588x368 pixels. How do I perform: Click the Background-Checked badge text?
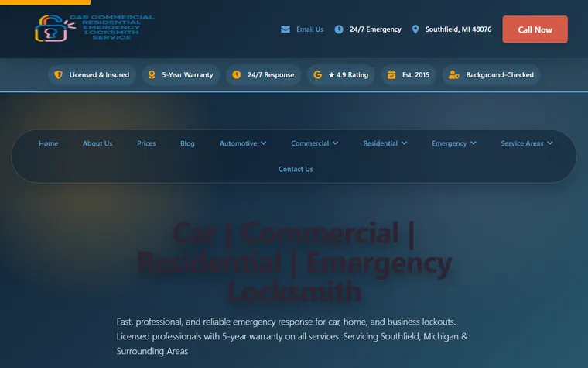[500, 74]
